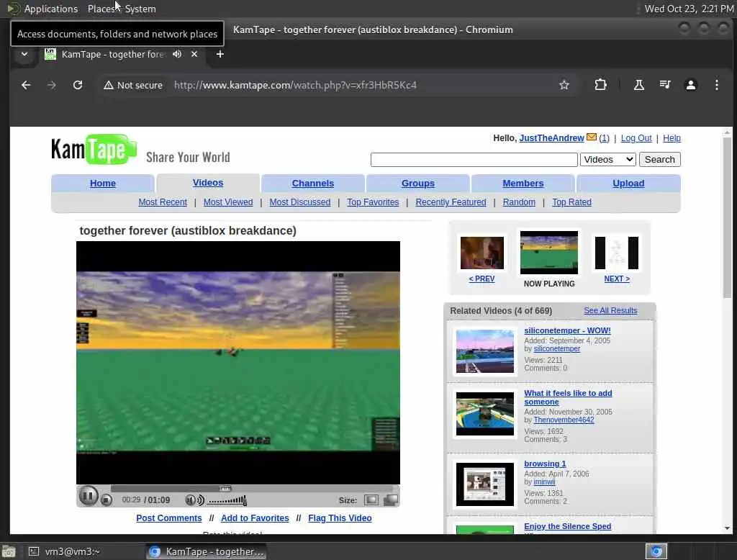Pause the video playback
This screenshot has height=560, width=737.
point(88,496)
